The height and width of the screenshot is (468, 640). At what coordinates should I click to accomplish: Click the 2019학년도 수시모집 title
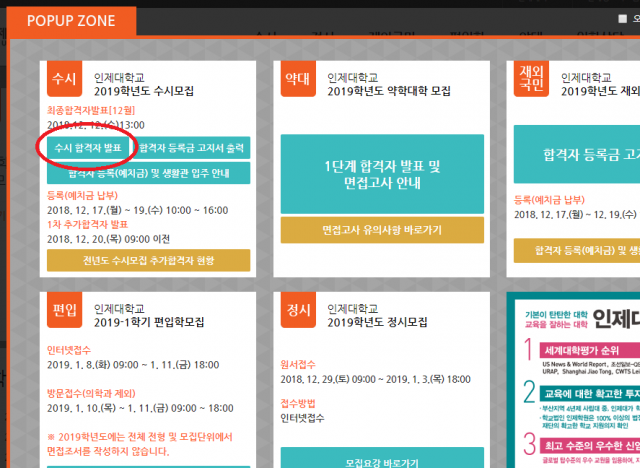pyautogui.click(x=144, y=91)
